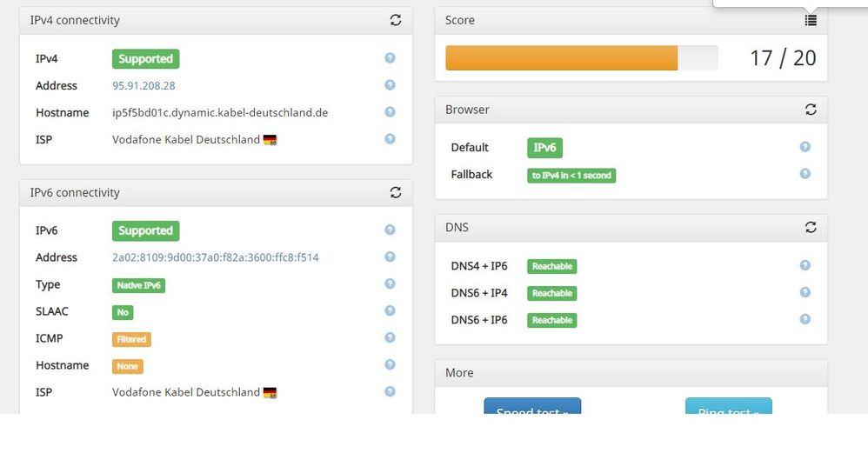Image resolution: width=868 pixels, height=460 pixels.
Task: Refresh the DNS test panel
Action: point(811,227)
